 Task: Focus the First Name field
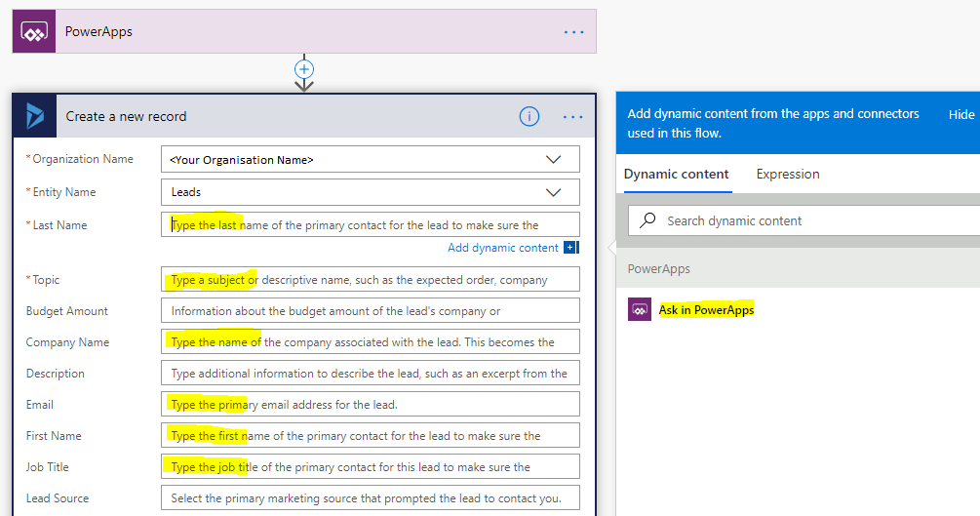[370, 436]
